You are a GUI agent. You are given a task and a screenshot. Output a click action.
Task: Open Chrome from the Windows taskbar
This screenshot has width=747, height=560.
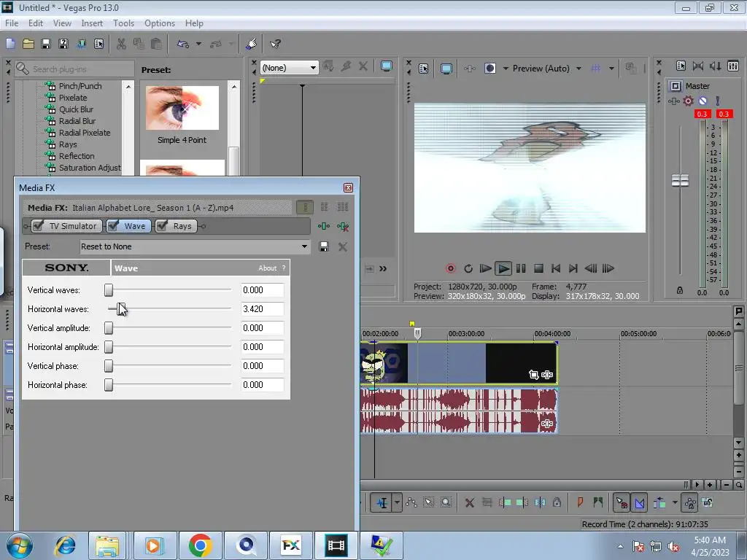point(200,545)
